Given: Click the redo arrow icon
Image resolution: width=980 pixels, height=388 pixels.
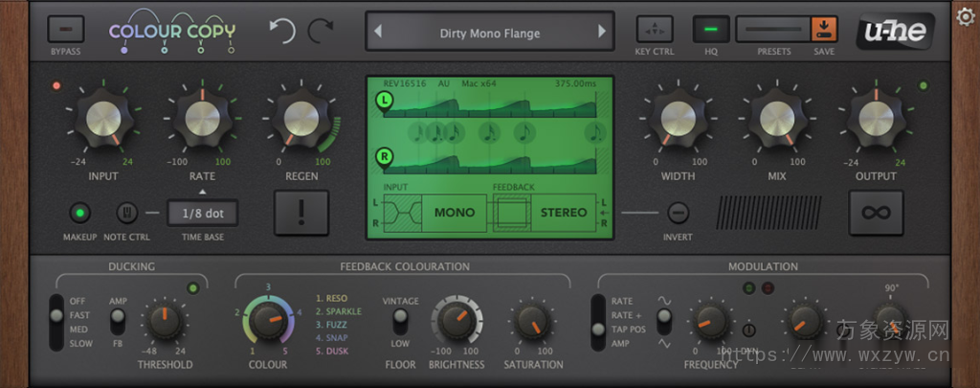Looking at the screenshot, I should click(x=321, y=32).
